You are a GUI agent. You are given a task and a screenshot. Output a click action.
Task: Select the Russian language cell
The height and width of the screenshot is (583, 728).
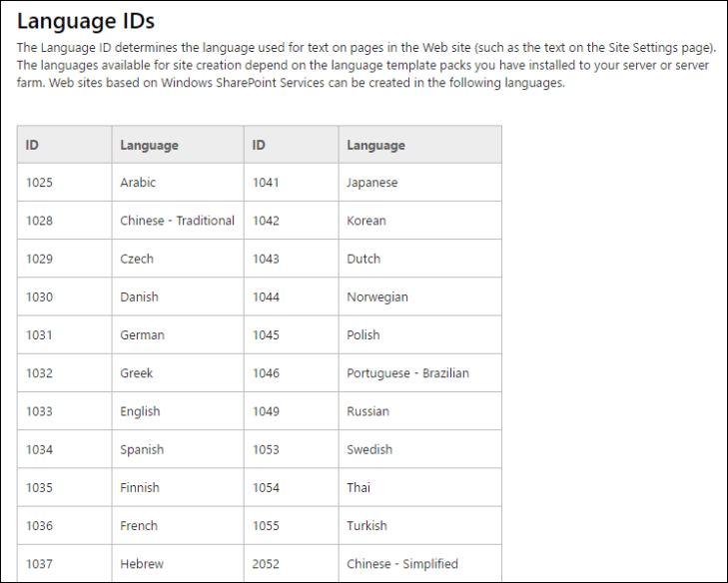(367, 411)
